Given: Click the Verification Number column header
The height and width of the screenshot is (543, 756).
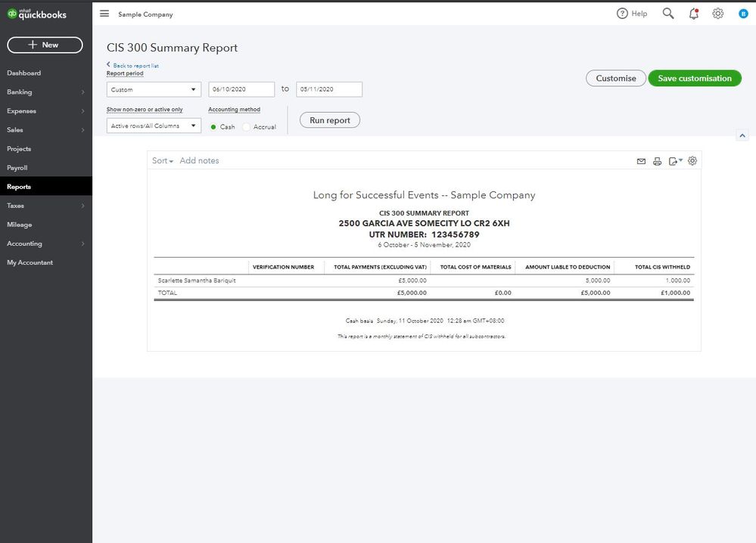Looking at the screenshot, I should [x=284, y=267].
